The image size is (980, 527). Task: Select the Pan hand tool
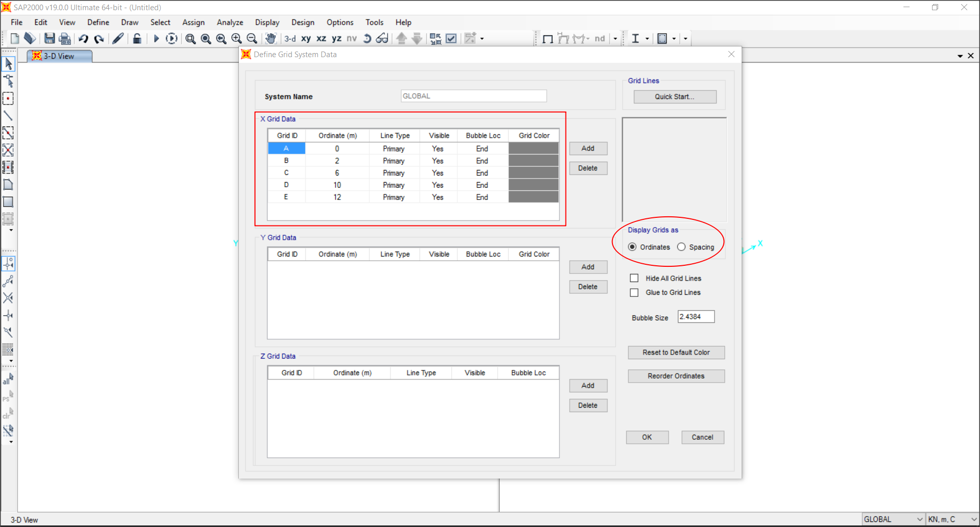pos(271,38)
